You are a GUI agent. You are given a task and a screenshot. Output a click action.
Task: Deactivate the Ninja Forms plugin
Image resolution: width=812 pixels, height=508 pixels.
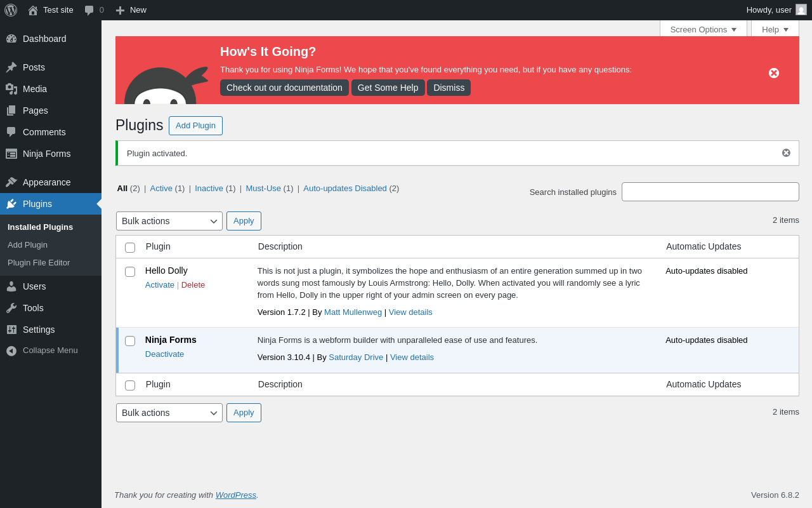[x=164, y=354]
